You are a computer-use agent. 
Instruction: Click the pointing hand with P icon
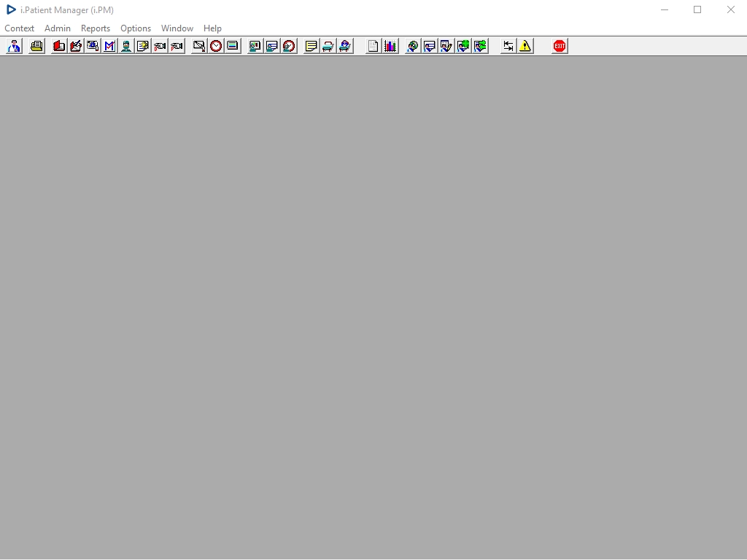(x=177, y=46)
